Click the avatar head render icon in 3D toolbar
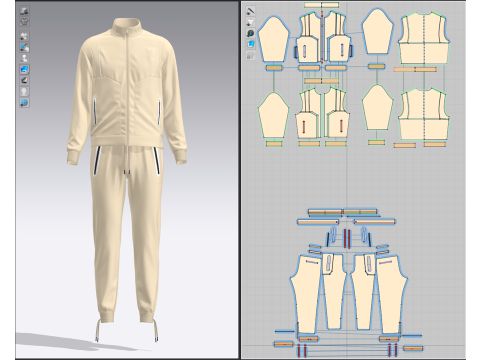 (24, 91)
